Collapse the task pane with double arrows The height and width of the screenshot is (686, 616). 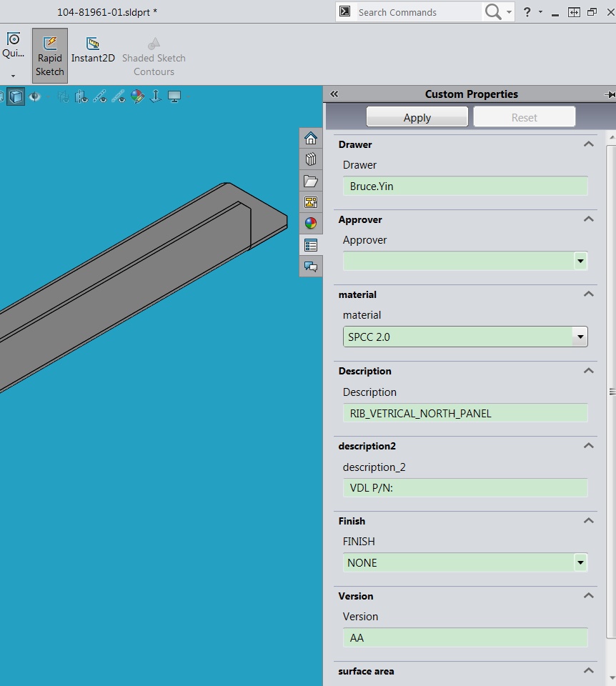click(334, 94)
